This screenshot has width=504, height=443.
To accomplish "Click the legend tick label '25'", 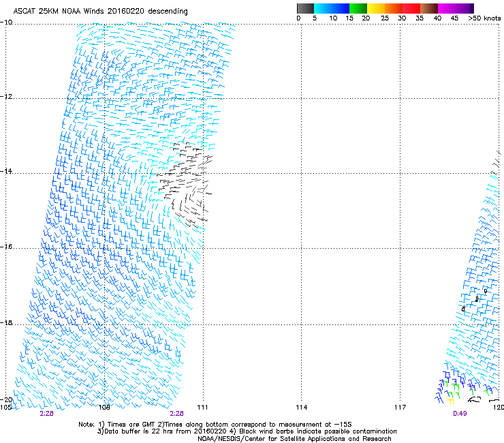I will [385, 18].
